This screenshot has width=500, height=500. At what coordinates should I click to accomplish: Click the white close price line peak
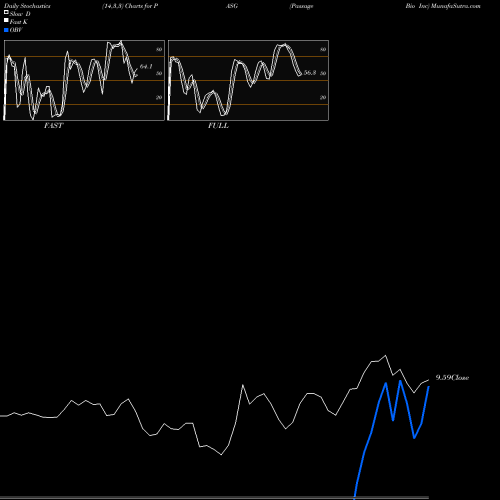(x=386, y=356)
